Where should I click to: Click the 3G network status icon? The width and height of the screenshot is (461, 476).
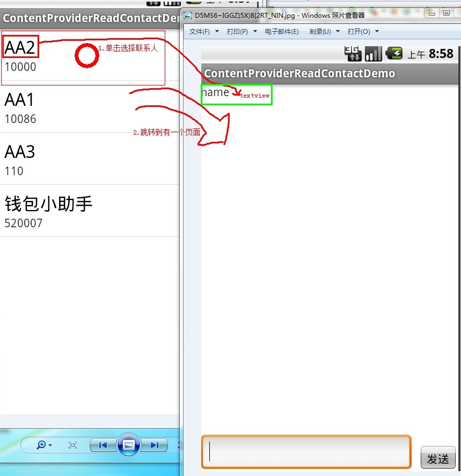point(353,53)
